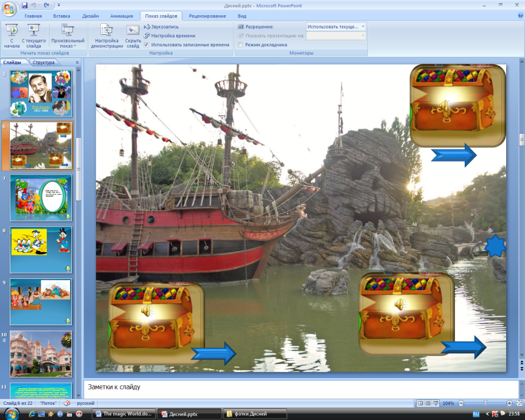This screenshot has height=420, width=525.
Task: Fit slide to current window icon
Action: (520, 403)
